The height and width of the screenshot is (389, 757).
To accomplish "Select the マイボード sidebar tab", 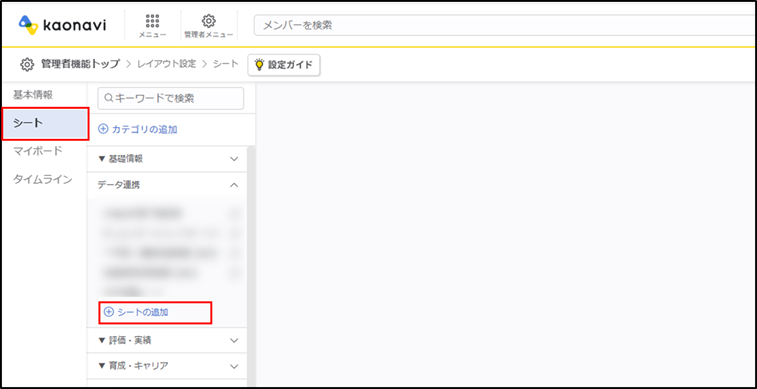I will click(38, 151).
